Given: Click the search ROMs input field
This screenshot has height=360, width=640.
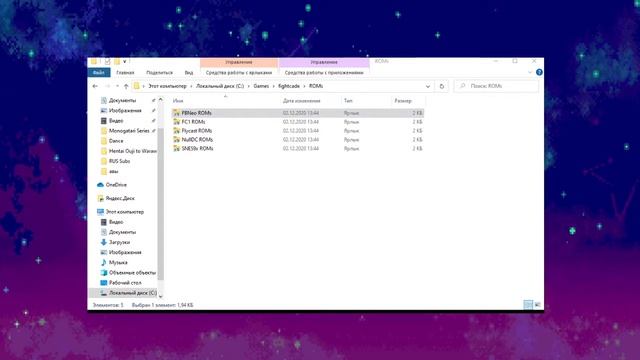Looking at the screenshot, I should (496, 86).
